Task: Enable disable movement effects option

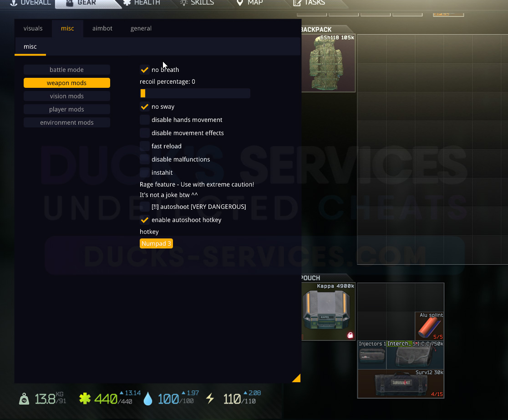Action: [x=144, y=133]
